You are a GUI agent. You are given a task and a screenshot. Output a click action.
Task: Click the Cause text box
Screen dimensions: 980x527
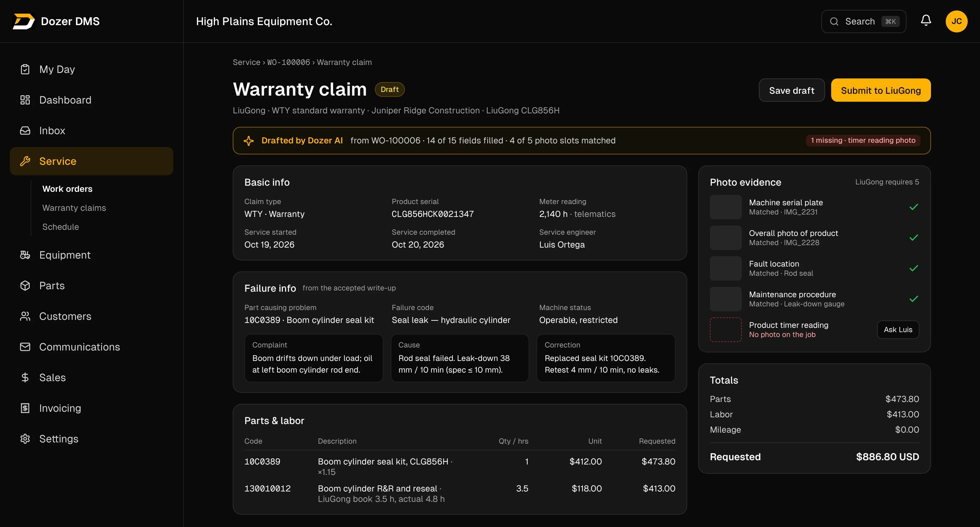coord(460,358)
